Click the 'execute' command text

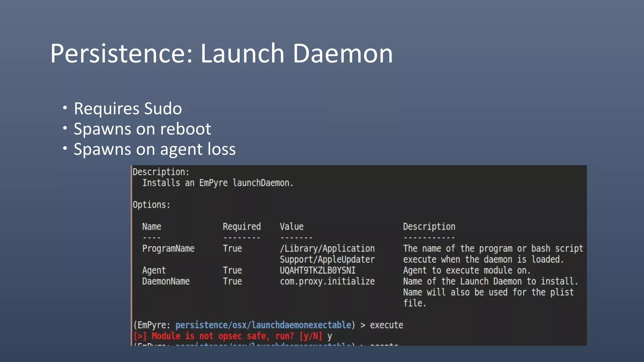386,325
